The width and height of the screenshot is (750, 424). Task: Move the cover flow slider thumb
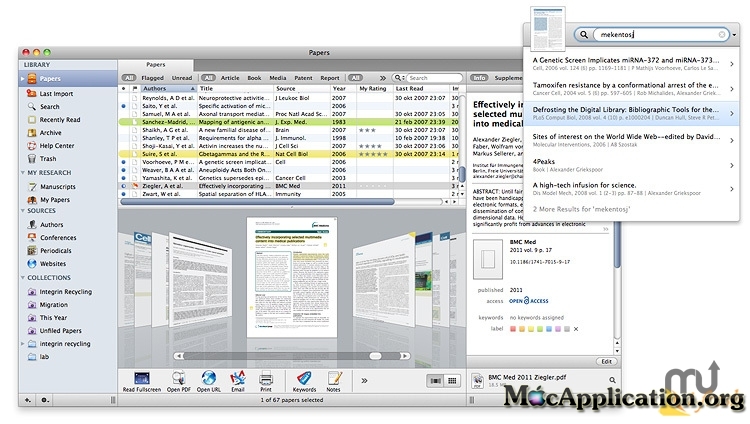[x=375, y=356]
